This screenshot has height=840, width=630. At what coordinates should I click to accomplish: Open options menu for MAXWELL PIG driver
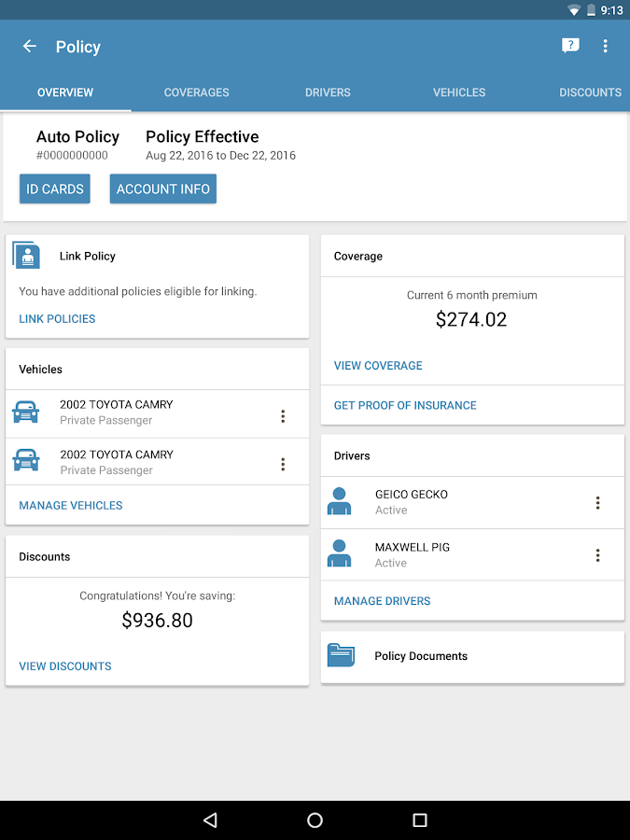[x=598, y=555]
